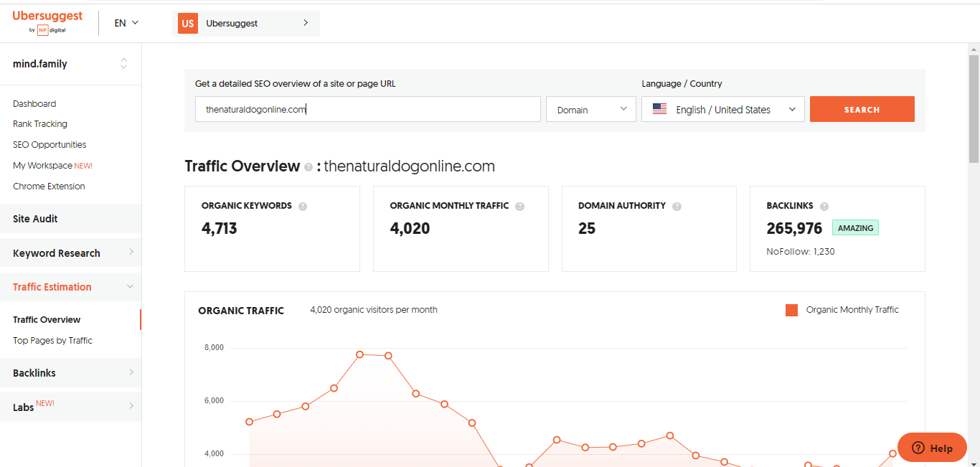The image size is (980, 467).
Task: Click the first data point of the traffic chart
Action: pyautogui.click(x=250, y=422)
